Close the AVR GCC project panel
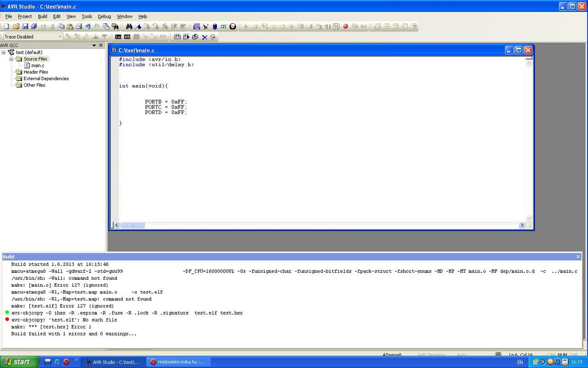Image resolution: width=588 pixels, height=368 pixels. point(101,45)
